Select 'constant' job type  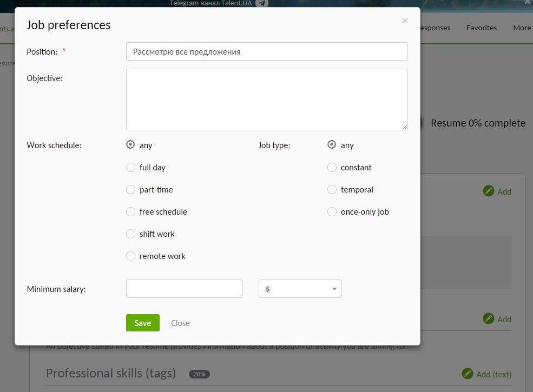(x=332, y=167)
